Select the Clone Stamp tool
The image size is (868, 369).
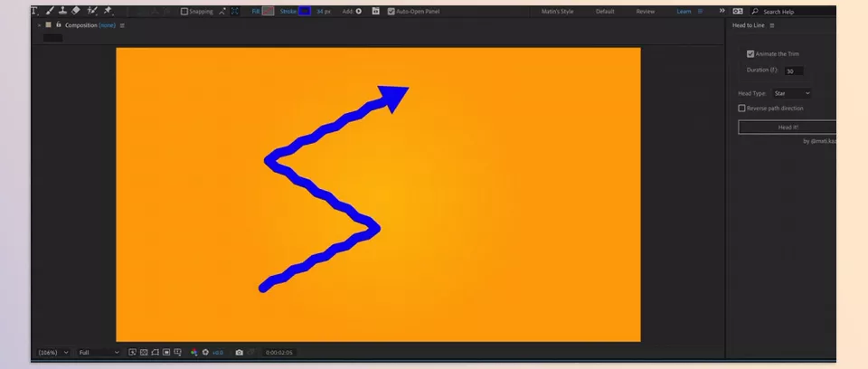62,11
